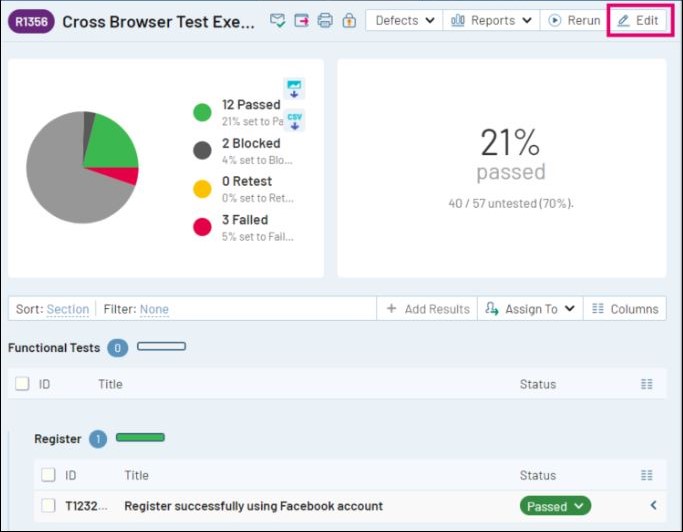Image resolution: width=683 pixels, height=532 pixels.
Task: Tick the select-all checkbox in Register table
Action: [48, 475]
